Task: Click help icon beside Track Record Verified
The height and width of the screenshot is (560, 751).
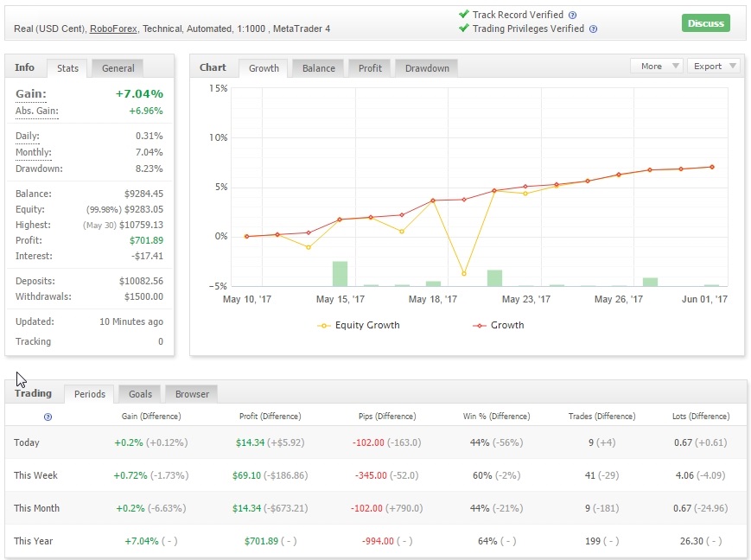Action: point(572,16)
